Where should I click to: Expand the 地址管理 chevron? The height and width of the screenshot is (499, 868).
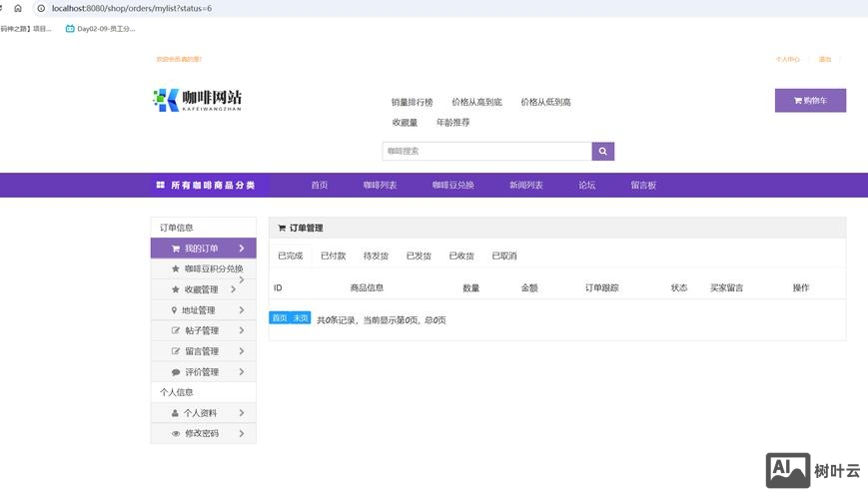(242, 309)
